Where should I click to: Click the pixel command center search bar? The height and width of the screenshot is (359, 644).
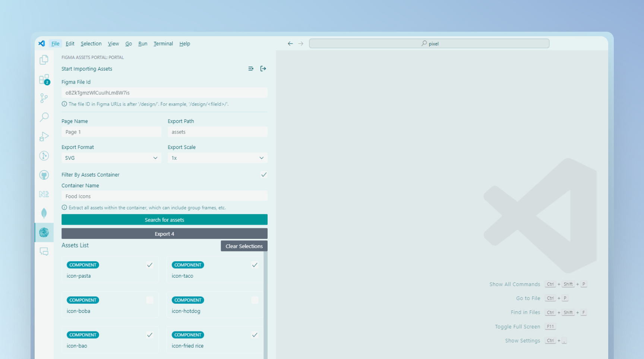(429, 44)
